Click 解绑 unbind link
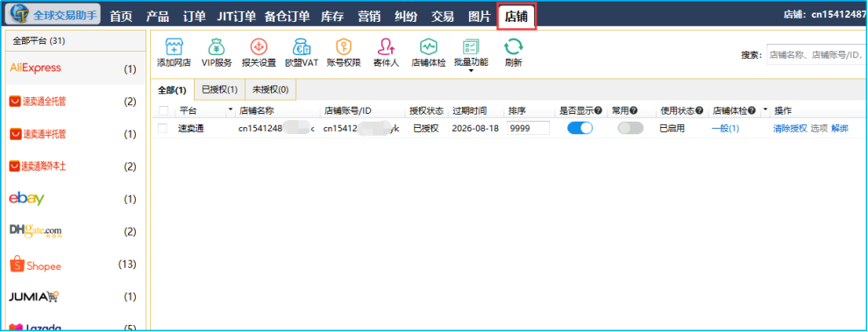Viewport: 868px width, 332px height. pos(839,129)
